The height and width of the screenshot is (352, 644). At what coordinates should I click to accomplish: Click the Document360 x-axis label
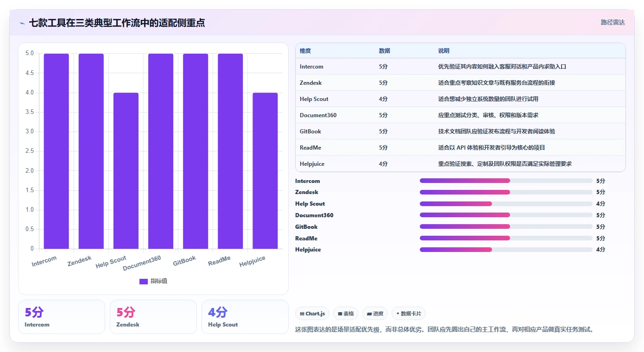click(x=142, y=263)
